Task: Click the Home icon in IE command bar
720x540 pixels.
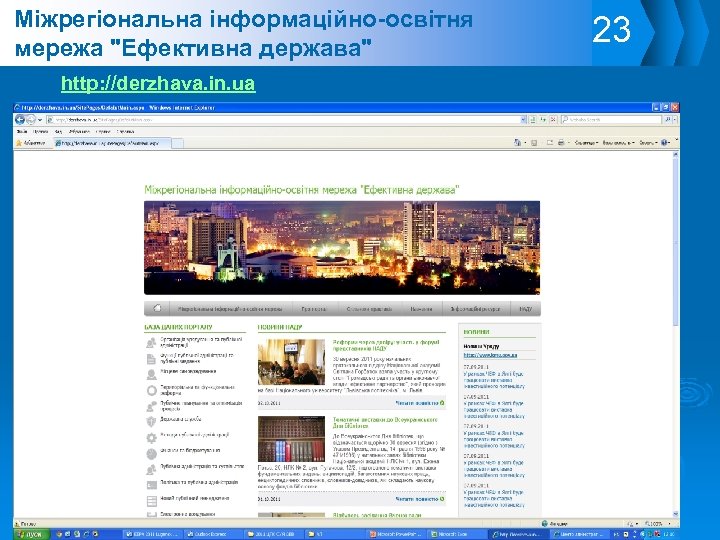Action: [x=518, y=143]
